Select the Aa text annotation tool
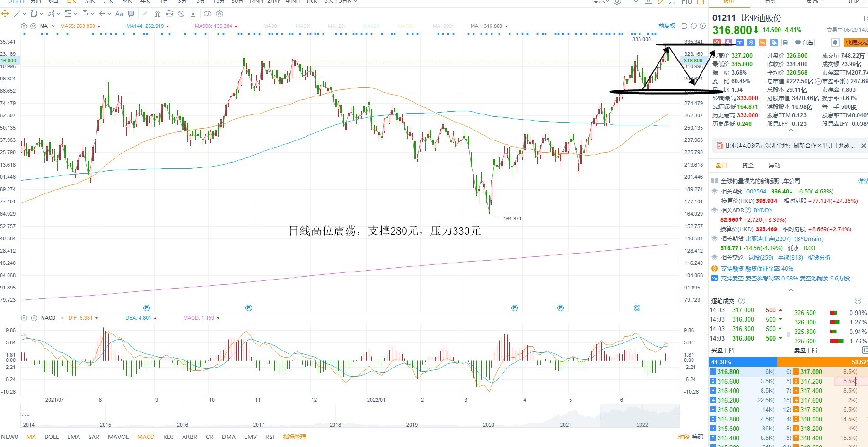 (x=119, y=14)
